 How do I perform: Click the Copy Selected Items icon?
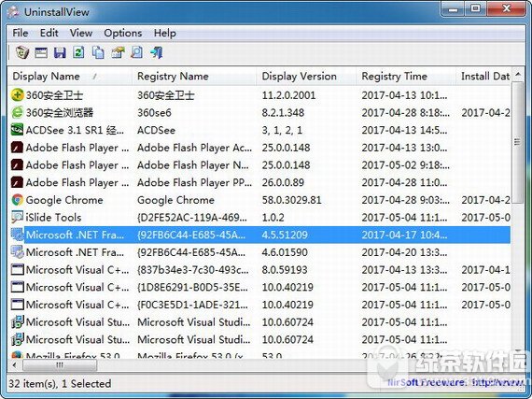(x=98, y=52)
